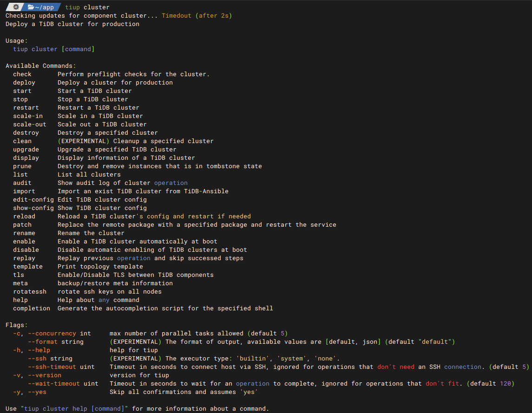Click the 'scale-in' command name
This screenshot has height=413, width=532.
click(x=28, y=116)
